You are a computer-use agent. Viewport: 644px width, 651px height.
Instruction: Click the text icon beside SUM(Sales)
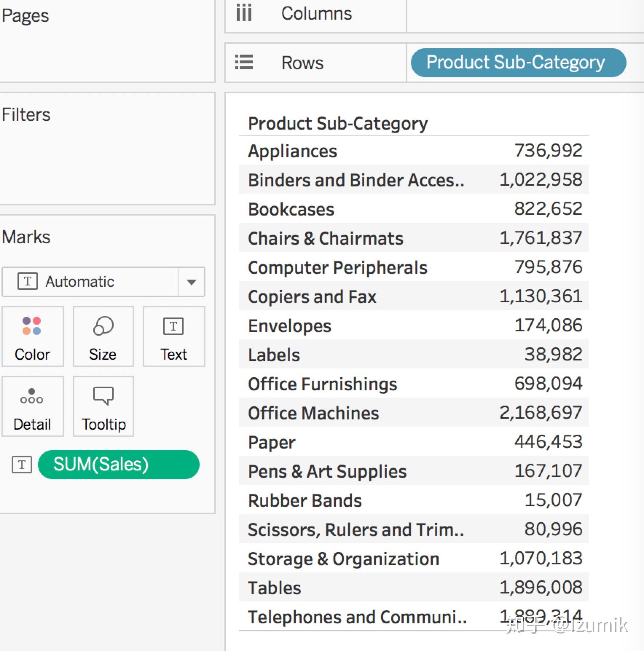(x=22, y=464)
